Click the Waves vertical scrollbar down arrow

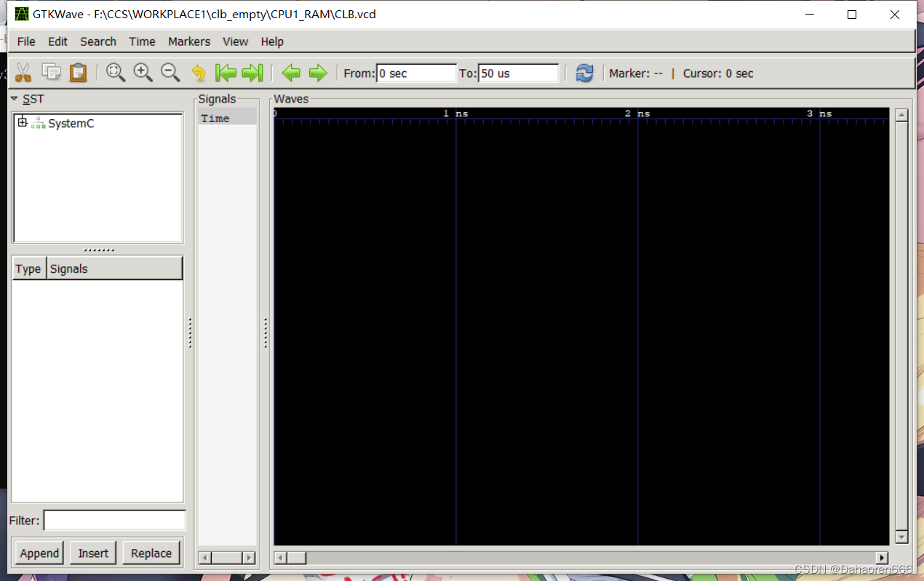[x=901, y=537]
